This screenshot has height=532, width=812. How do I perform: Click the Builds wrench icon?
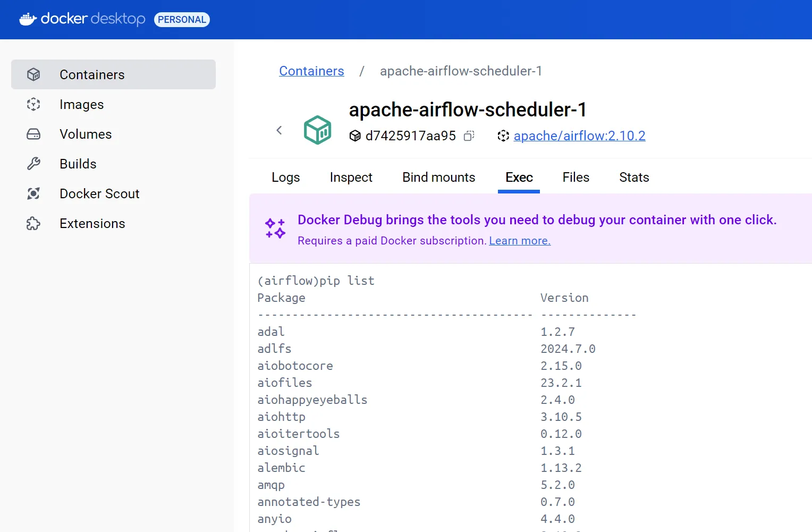[x=33, y=164]
